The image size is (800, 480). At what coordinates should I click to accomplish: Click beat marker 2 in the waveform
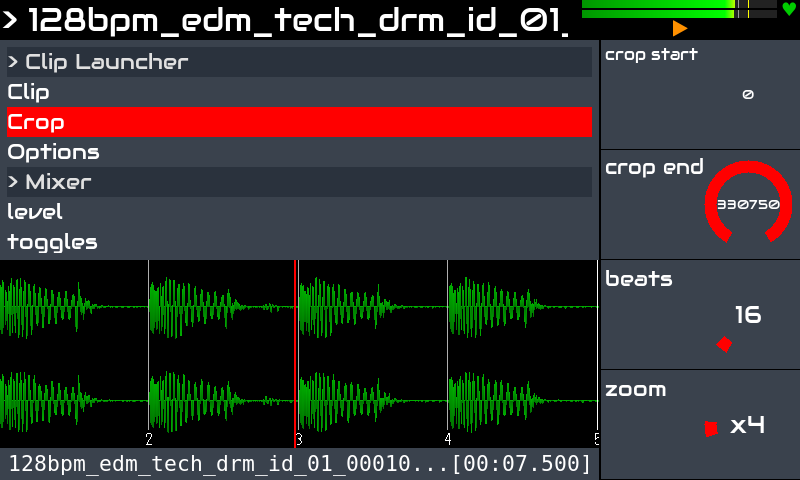click(148, 439)
